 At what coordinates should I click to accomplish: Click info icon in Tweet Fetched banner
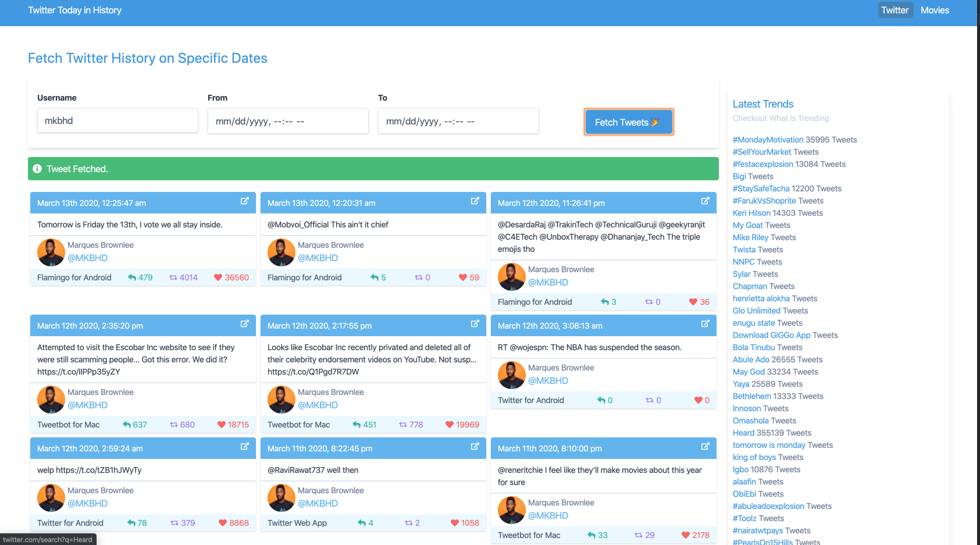tap(37, 169)
